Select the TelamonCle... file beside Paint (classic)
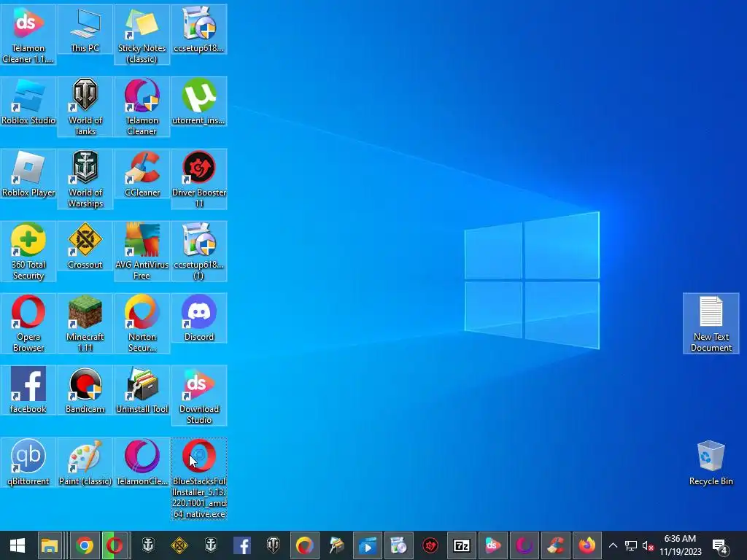This screenshot has height=560, width=747. [142, 463]
